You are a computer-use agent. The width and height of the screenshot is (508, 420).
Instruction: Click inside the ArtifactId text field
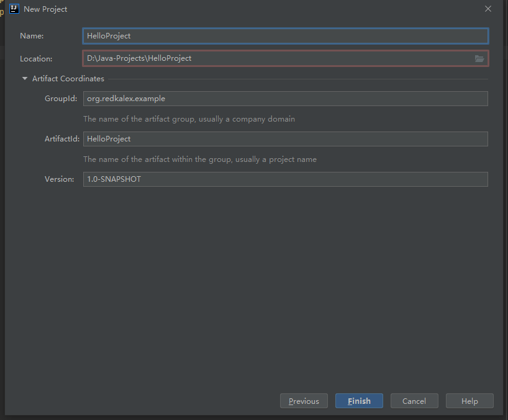286,139
